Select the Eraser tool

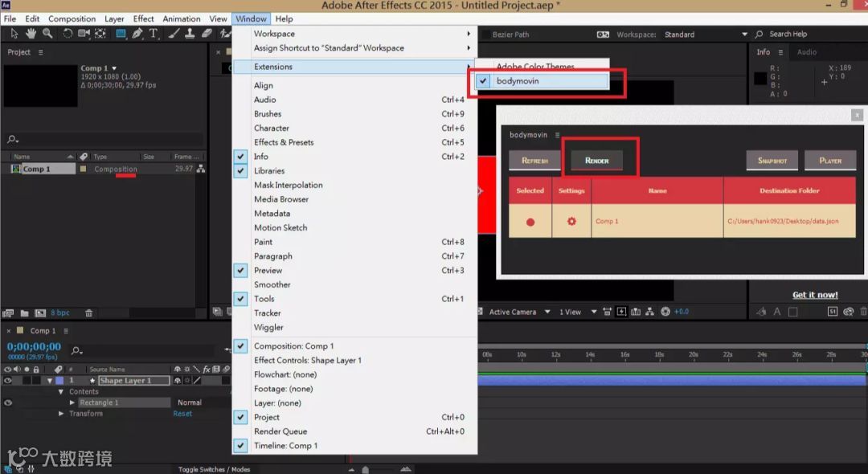(207, 34)
